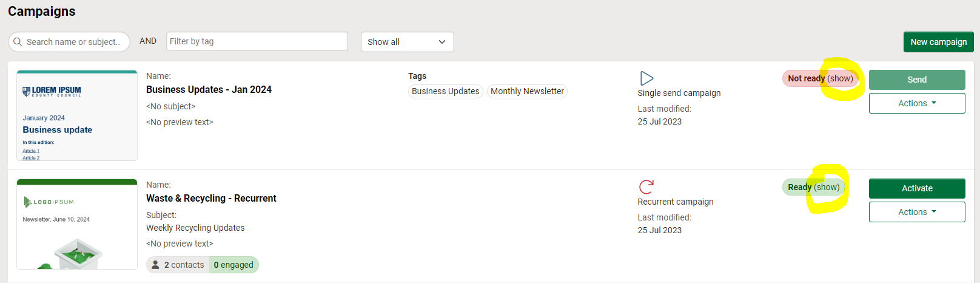Click the 0 engaged badge
980x283 pixels.
pyautogui.click(x=233, y=265)
